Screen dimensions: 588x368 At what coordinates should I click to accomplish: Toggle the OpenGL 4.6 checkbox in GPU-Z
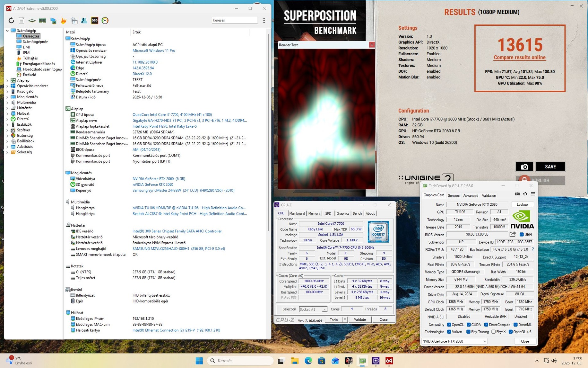pos(511,332)
